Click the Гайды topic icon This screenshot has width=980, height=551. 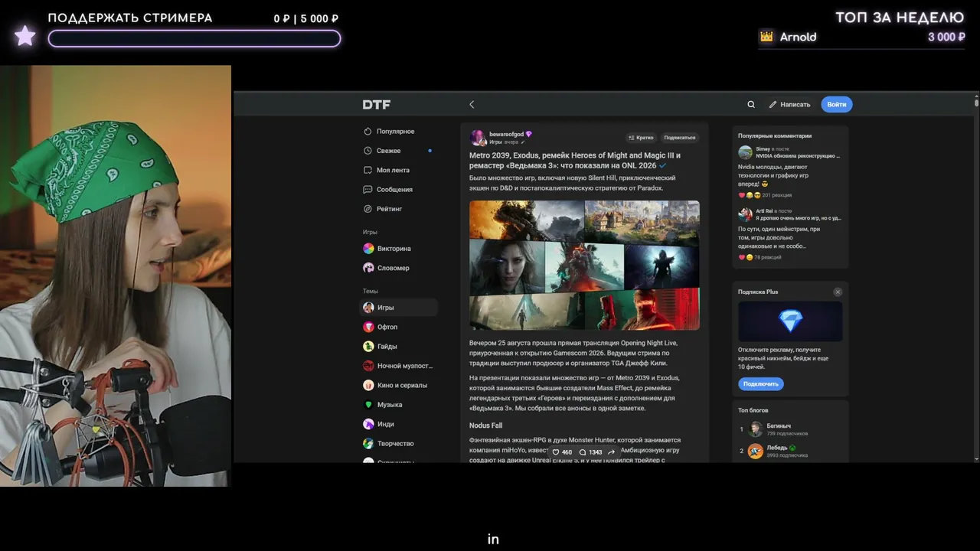tap(368, 347)
